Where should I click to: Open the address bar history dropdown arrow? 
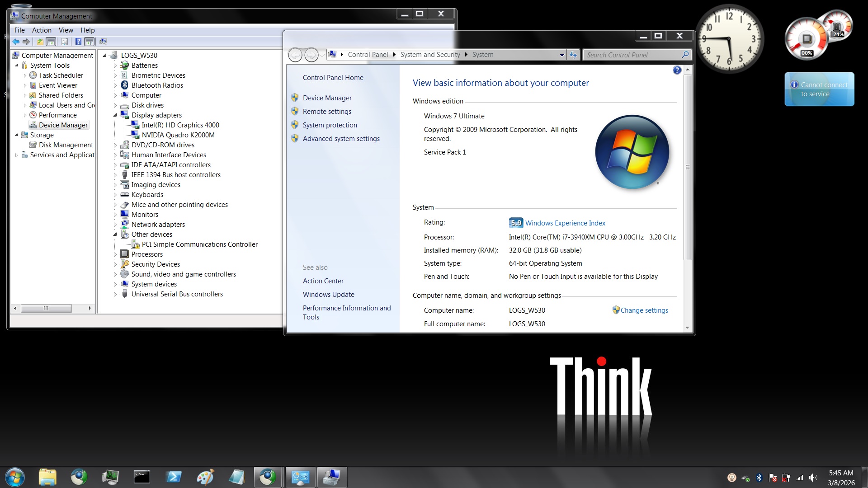pos(562,55)
